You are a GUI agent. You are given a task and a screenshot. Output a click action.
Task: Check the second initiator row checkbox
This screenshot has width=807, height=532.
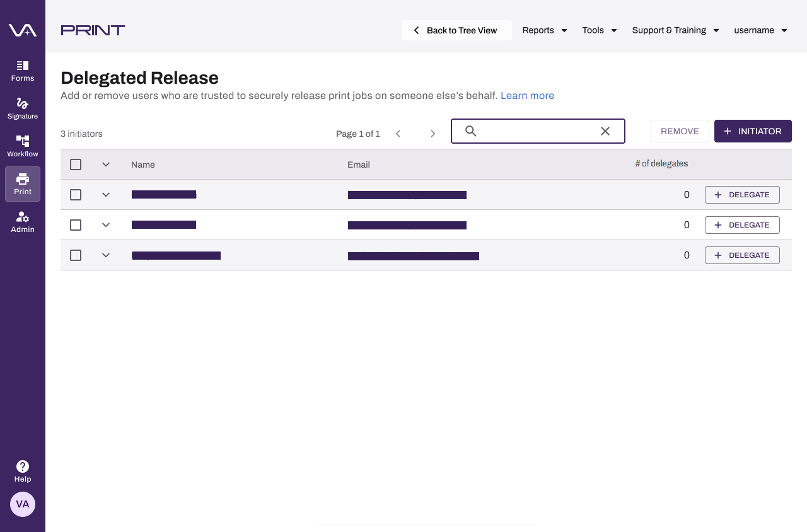[76, 225]
